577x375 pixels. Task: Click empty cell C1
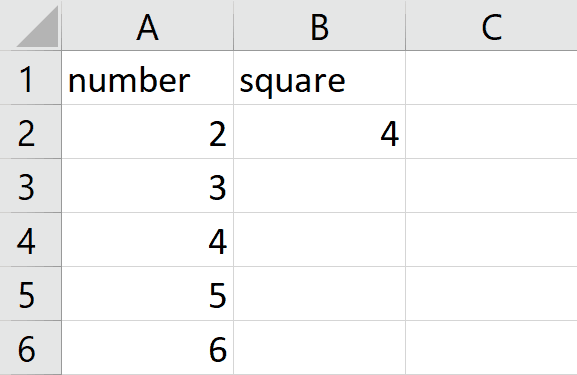click(491, 78)
